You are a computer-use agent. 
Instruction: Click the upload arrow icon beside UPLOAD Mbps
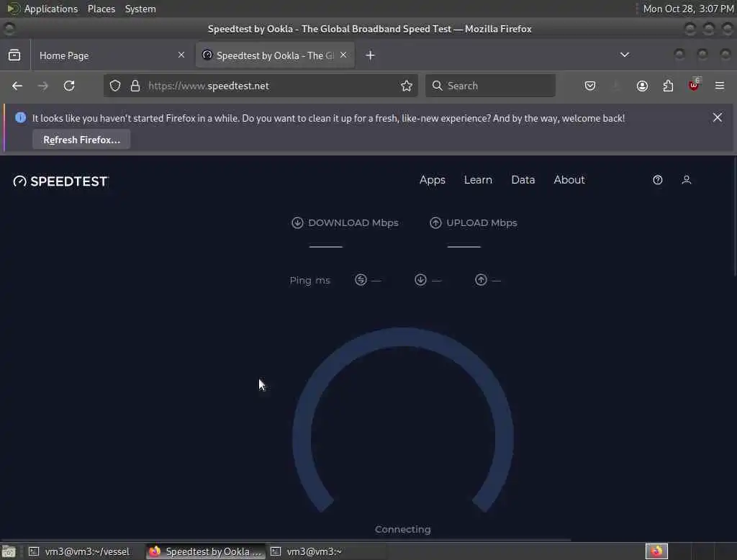pos(435,223)
